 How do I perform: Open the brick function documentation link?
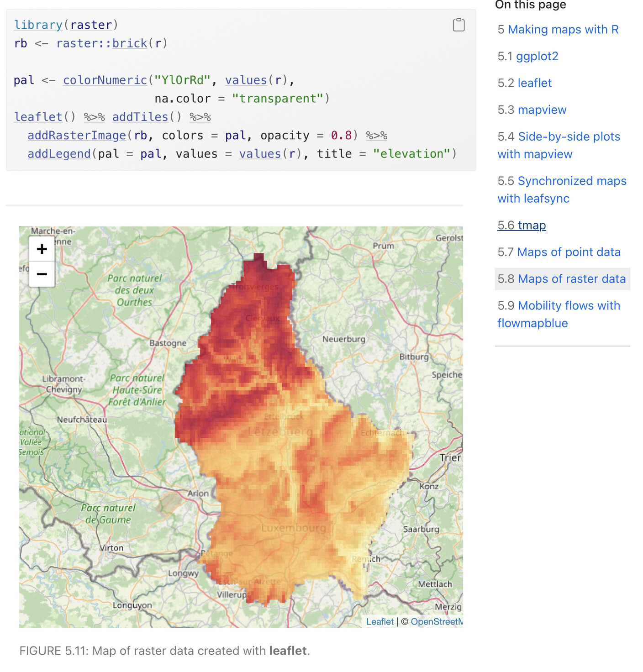tap(129, 43)
